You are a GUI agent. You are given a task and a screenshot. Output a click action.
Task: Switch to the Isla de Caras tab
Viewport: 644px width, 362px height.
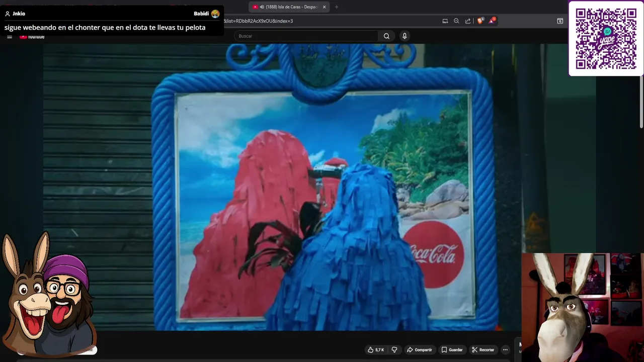288,7
